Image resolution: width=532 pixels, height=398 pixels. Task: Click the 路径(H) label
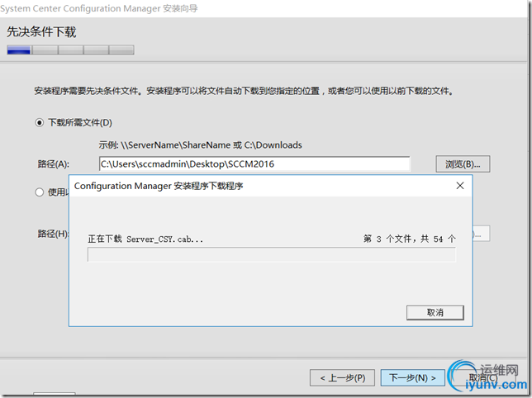(53, 234)
